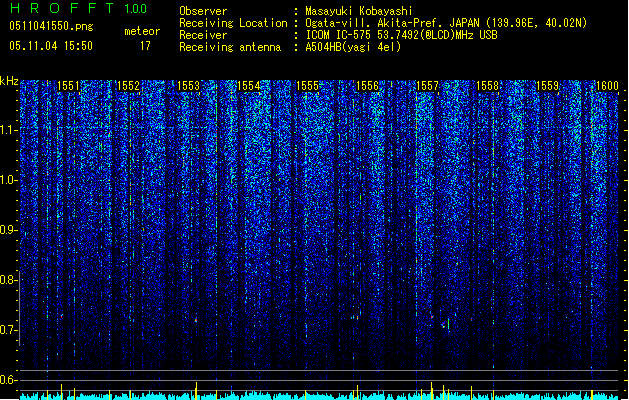Select the ICOM IC-575 receiver text
Image resolution: width=629 pixels, height=400 pixels.
point(401,35)
